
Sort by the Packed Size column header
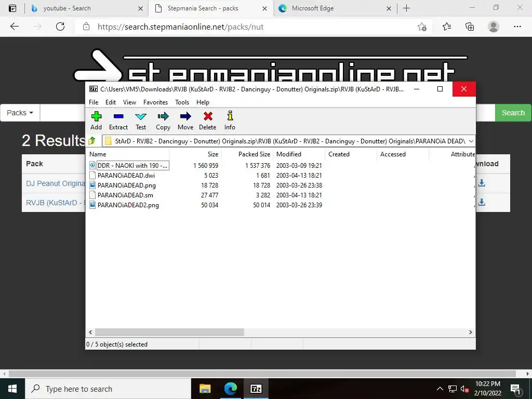tap(247, 154)
